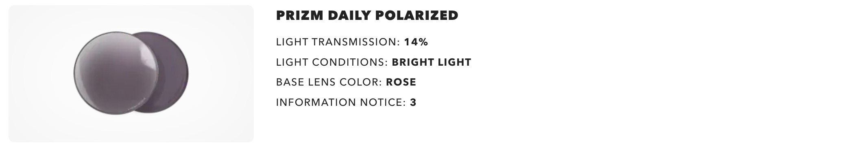
Task: Click the information notice number 3
Action: point(413,102)
